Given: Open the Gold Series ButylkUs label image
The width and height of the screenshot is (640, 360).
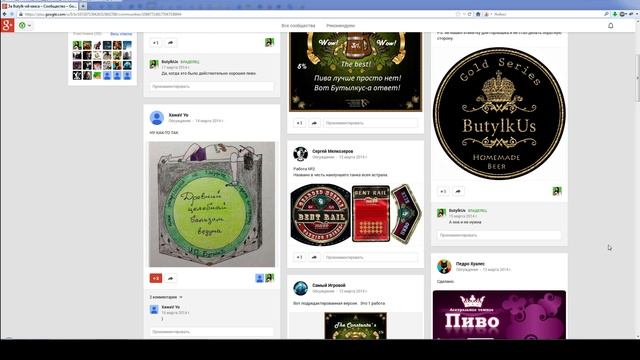Looking at the screenshot, I should 499,113.
